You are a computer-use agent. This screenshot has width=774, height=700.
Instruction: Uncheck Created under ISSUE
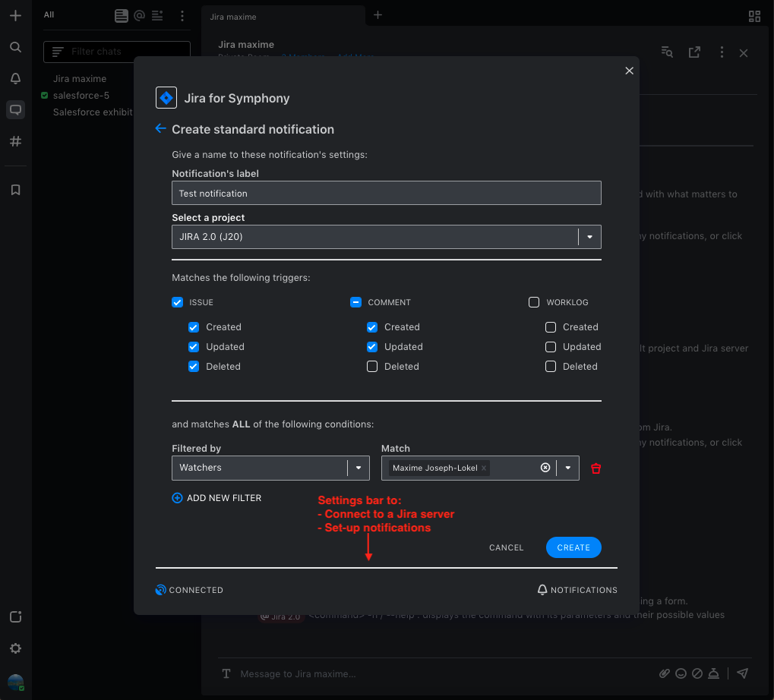(194, 327)
